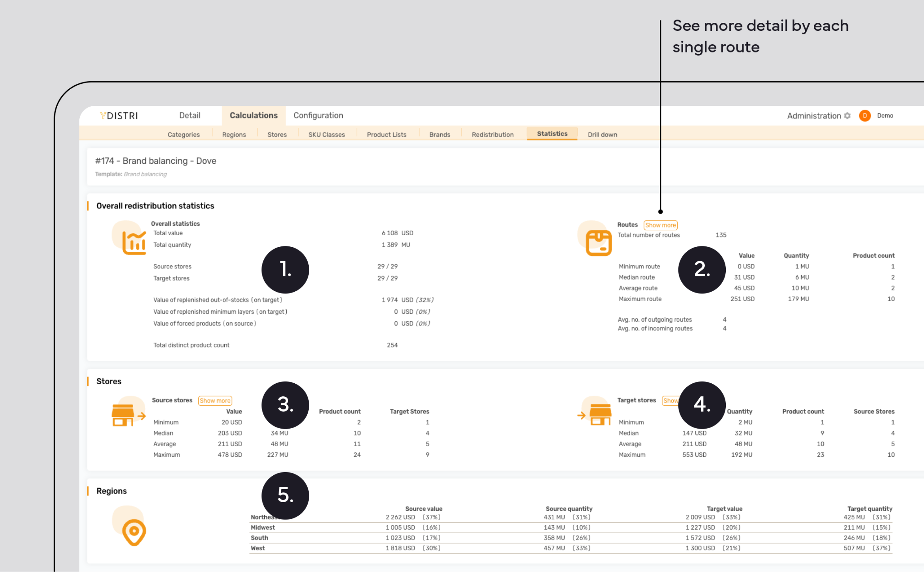924x572 pixels.
Task: Click Show more next to Source stores
Action: (215, 401)
